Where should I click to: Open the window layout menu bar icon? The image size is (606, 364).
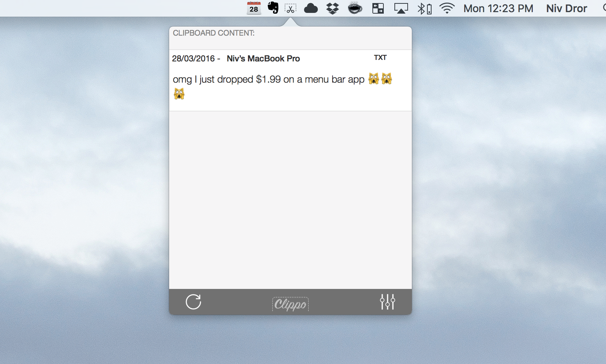coord(378,8)
